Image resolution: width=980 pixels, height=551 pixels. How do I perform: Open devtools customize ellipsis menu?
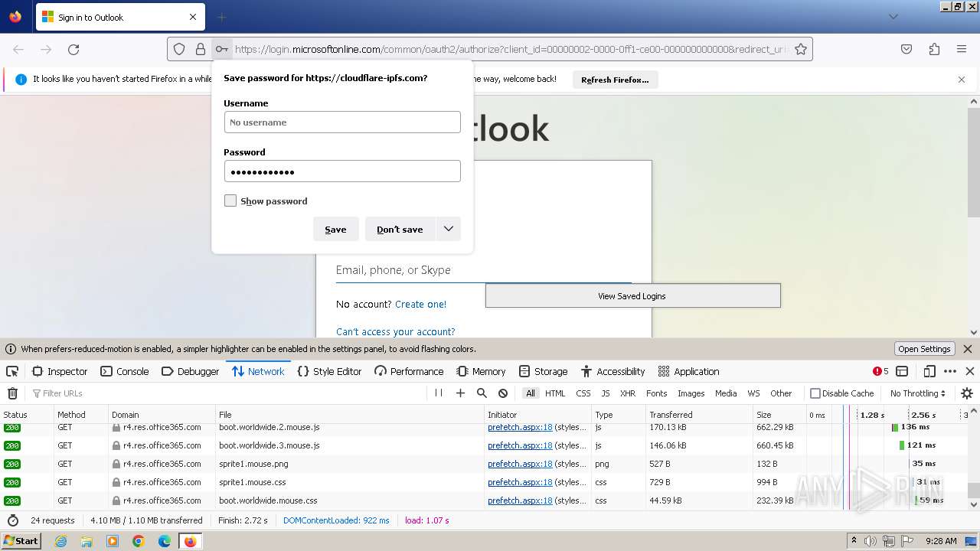point(950,371)
